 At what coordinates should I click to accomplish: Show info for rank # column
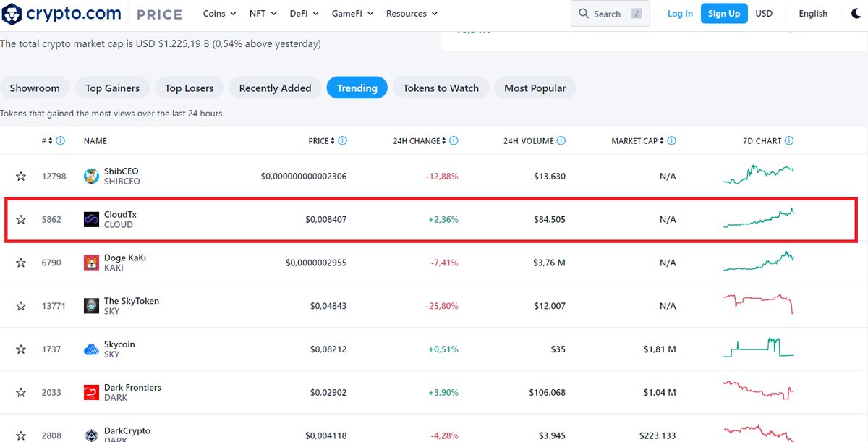click(x=61, y=141)
